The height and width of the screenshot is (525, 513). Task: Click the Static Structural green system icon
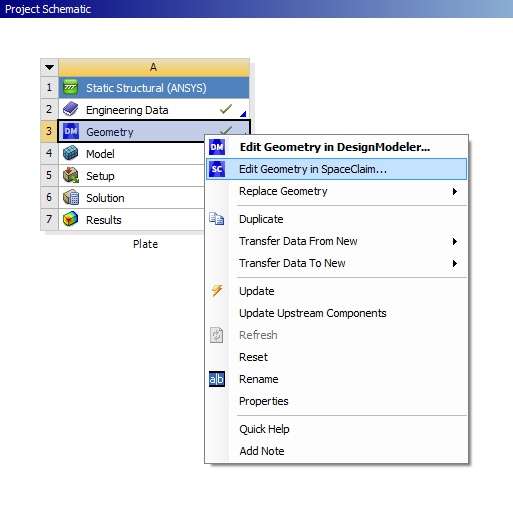[x=71, y=87]
